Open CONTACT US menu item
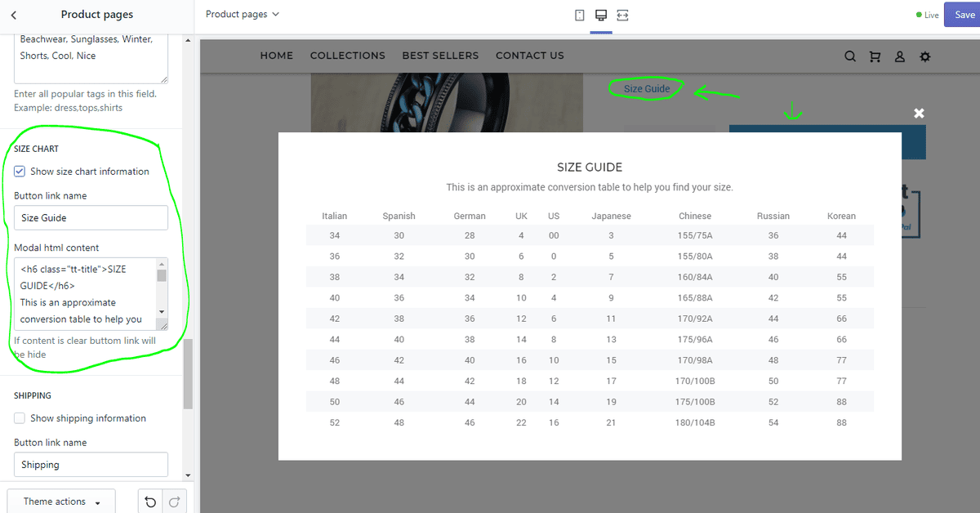Screen dimensions: 980x513 point(530,56)
